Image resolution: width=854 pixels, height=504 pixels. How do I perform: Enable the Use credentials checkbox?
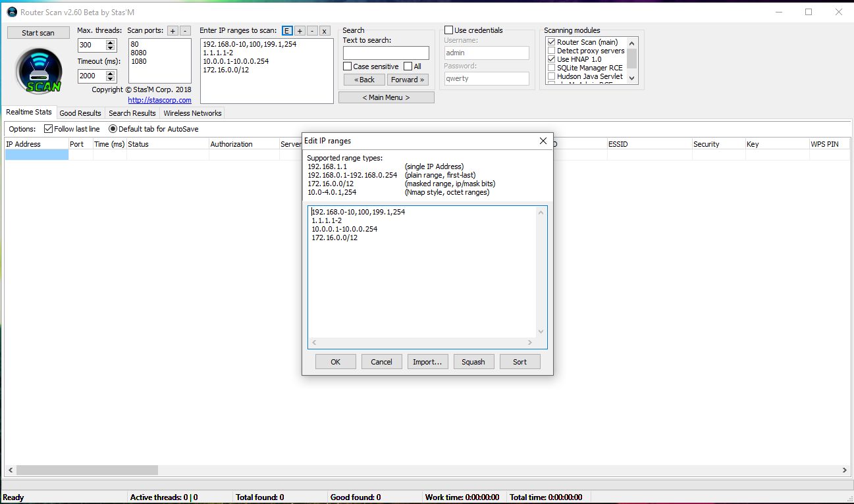(x=449, y=30)
